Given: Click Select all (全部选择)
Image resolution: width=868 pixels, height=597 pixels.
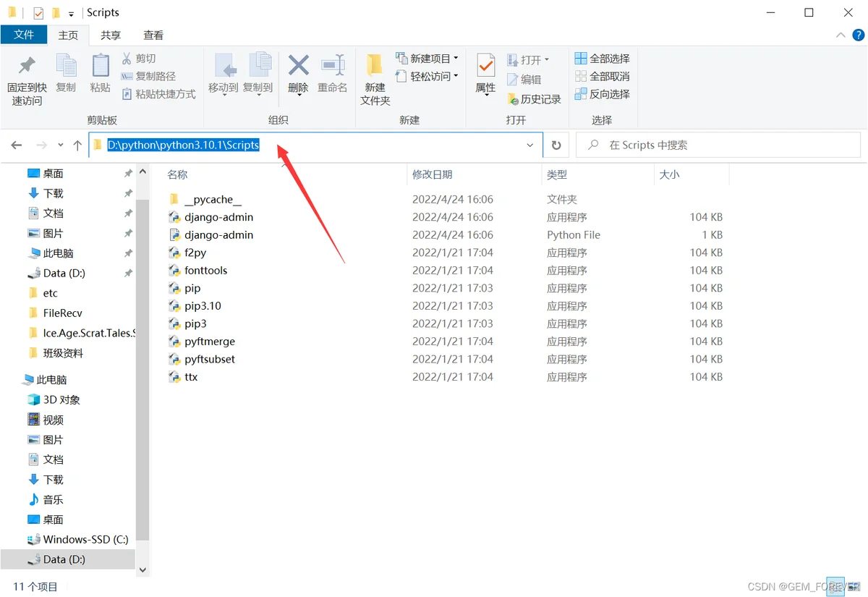Looking at the screenshot, I should coord(603,59).
